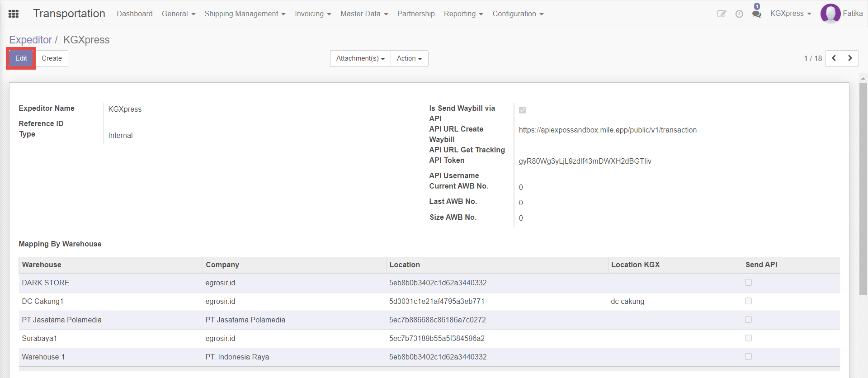Toggle Is Send Waybill via API checkbox
This screenshot has width=868, height=378.
[x=522, y=110]
